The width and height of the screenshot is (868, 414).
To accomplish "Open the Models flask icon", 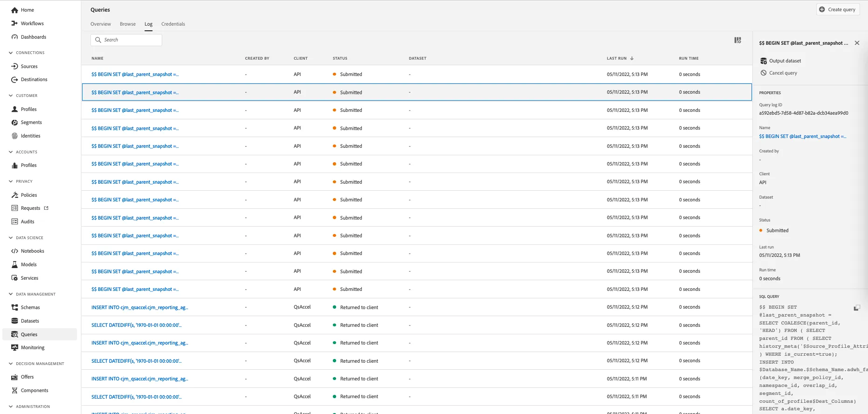I will click(14, 264).
